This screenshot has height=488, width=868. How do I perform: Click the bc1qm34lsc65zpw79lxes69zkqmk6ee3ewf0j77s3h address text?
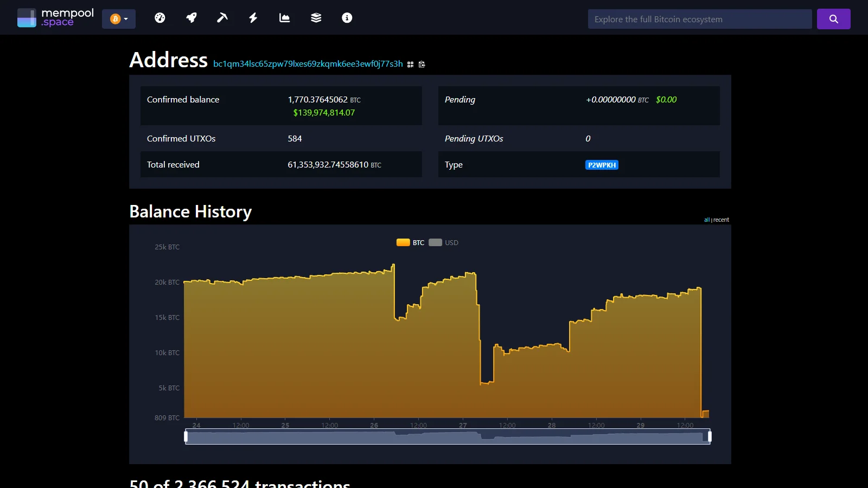coord(308,64)
